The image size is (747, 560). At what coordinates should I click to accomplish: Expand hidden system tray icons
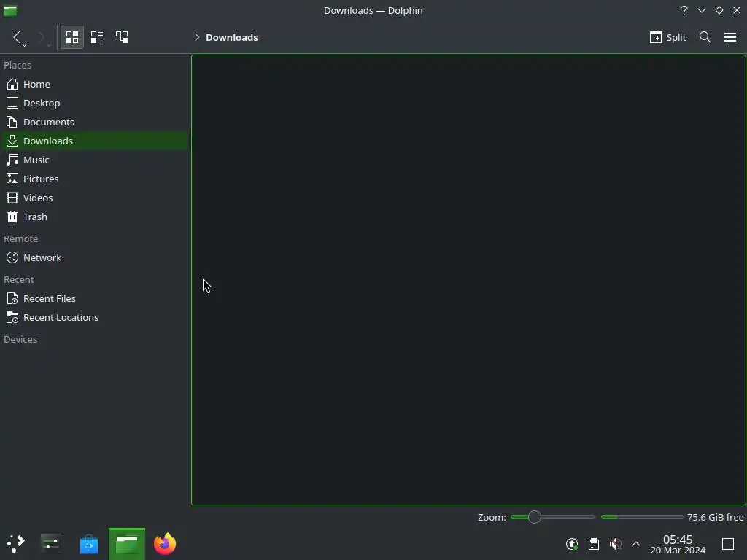tap(636, 544)
